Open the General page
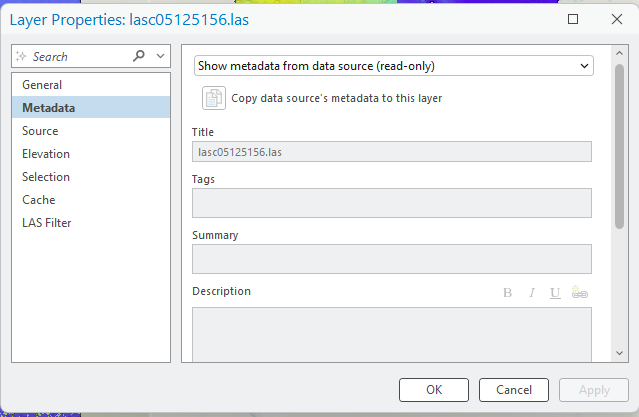Screen dimensions: 639x417 click(91, 85)
